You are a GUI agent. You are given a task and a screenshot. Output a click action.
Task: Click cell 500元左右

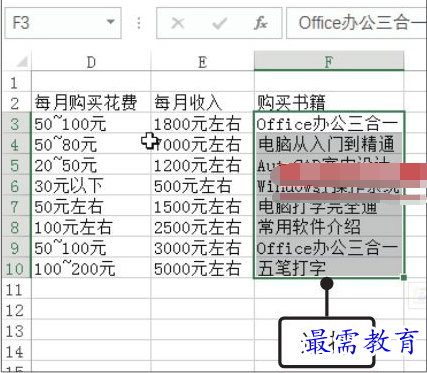click(x=202, y=185)
